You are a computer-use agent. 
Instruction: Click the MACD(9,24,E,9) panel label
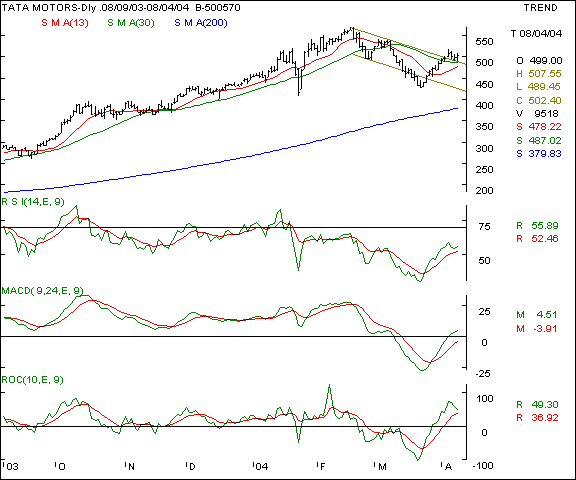pyautogui.click(x=42, y=291)
